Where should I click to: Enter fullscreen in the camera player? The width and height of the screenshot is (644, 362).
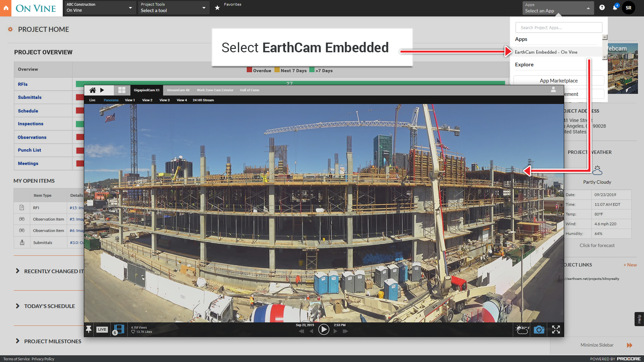(x=556, y=330)
